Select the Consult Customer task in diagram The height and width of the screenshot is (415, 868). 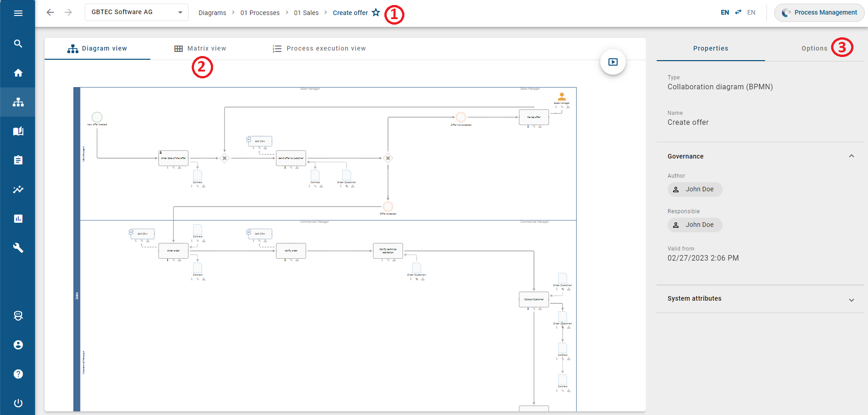(534, 299)
